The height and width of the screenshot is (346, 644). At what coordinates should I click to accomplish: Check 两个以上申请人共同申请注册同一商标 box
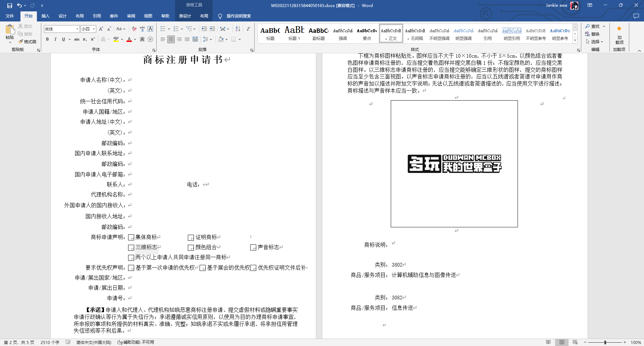pyautogui.click(x=131, y=258)
